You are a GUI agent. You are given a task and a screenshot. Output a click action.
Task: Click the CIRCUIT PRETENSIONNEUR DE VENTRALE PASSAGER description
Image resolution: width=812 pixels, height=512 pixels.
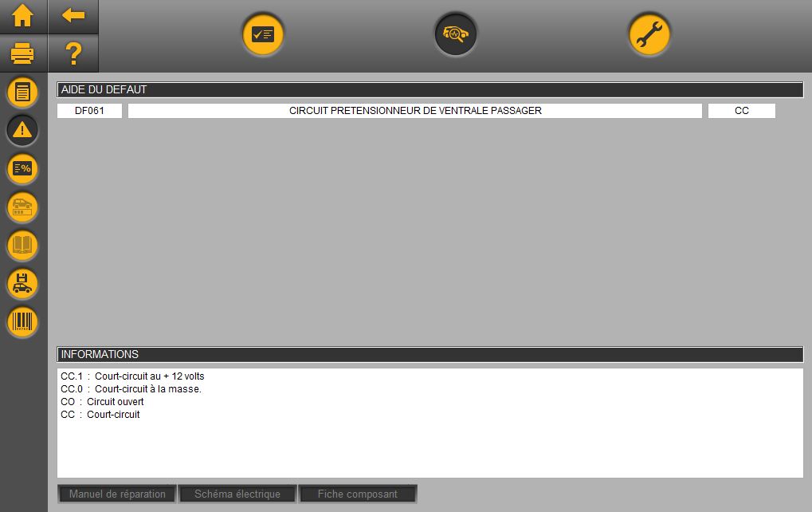(x=414, y=111)
